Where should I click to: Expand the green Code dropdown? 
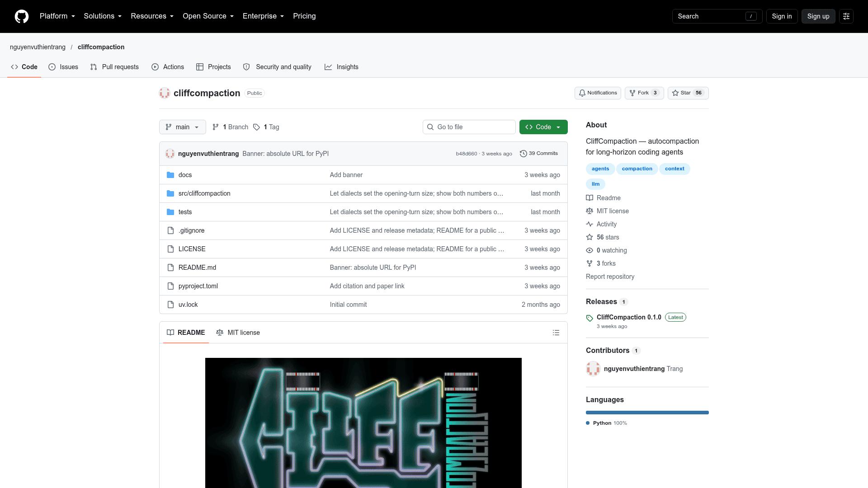tap(543, 127)
